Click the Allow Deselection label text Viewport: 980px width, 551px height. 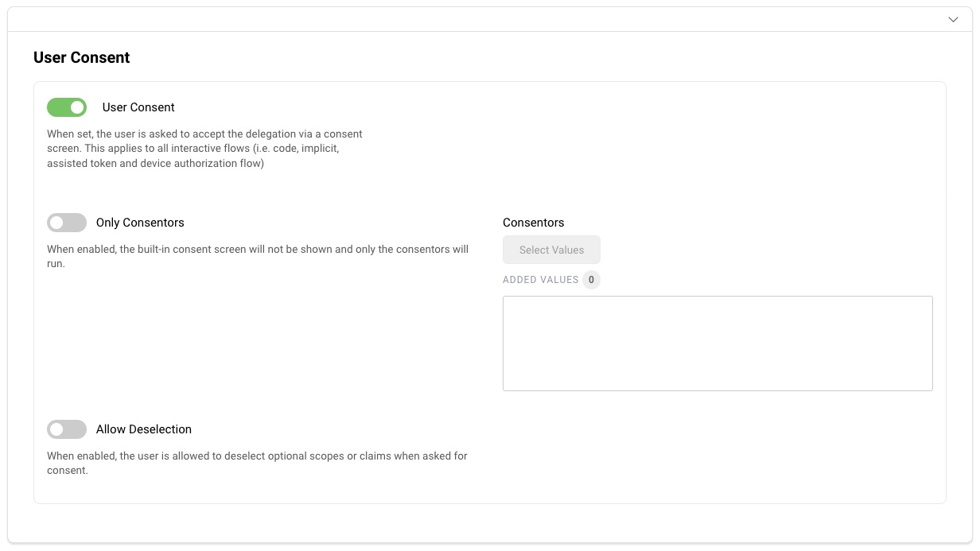pyautogui.click(x=143, y=429)
